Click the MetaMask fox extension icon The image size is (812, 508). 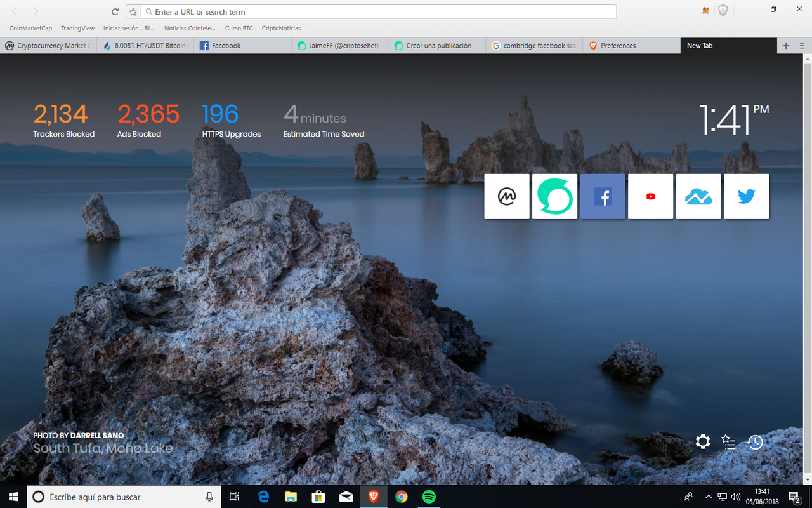pos(705,11)
